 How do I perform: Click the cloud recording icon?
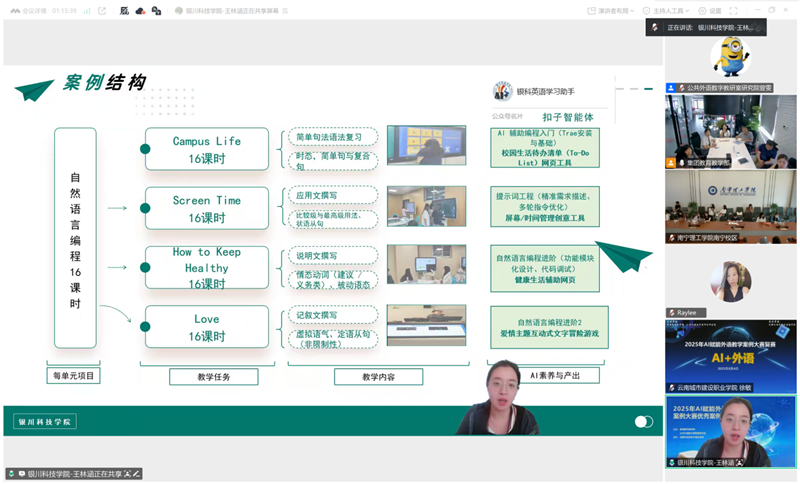pos(141,10)
